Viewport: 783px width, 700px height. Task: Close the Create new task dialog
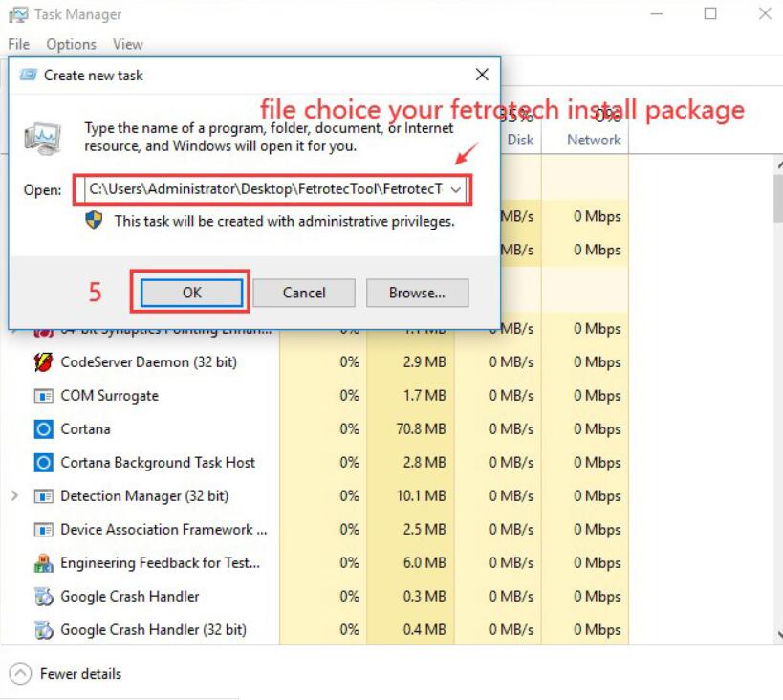click(x=482, y=75)
